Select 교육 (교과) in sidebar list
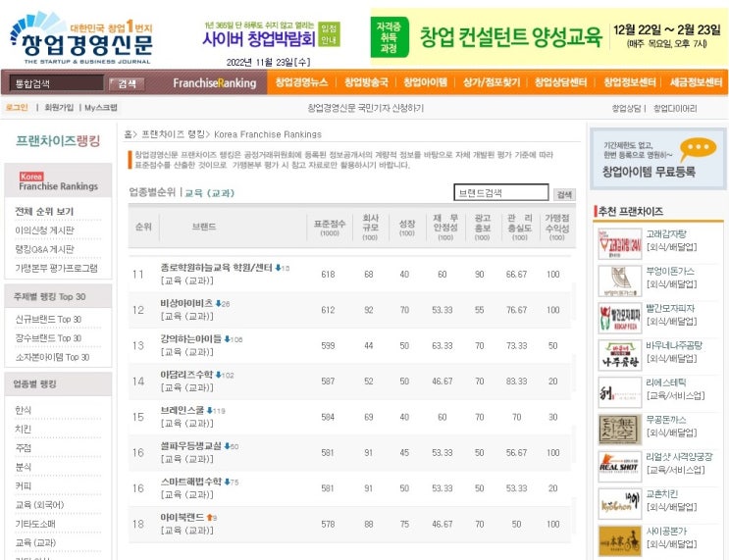Screen dimensions: 729x560 [x=35, y=542]
